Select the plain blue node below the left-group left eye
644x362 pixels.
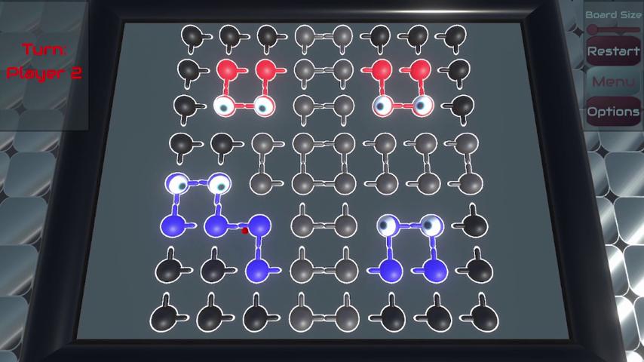pos(173,226)
